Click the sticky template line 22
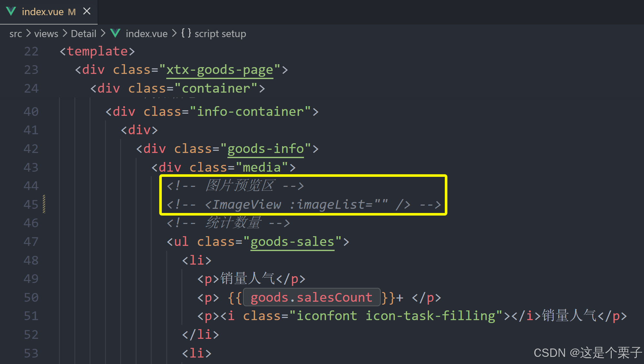Image resolution: width=644 pixels, height=364 pixels. [97, 51]
